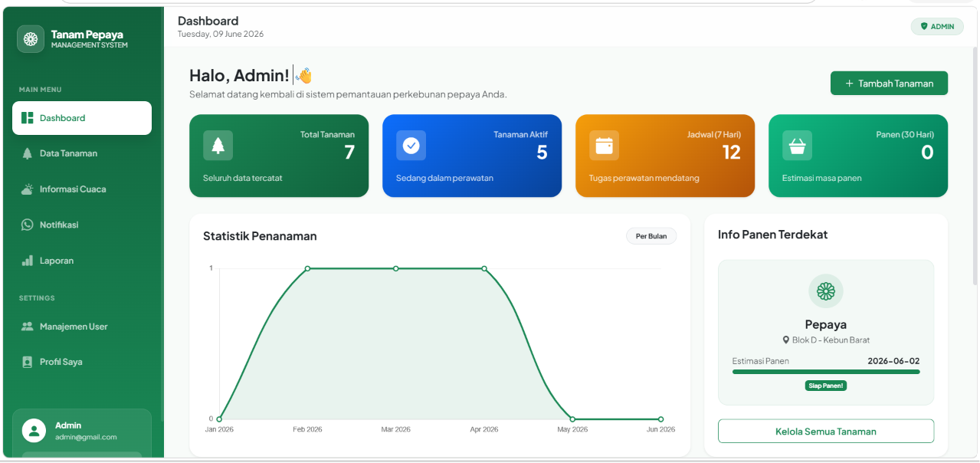
Task: Click Kelola Semua Tanaman button
Action: tap(826, 432)
